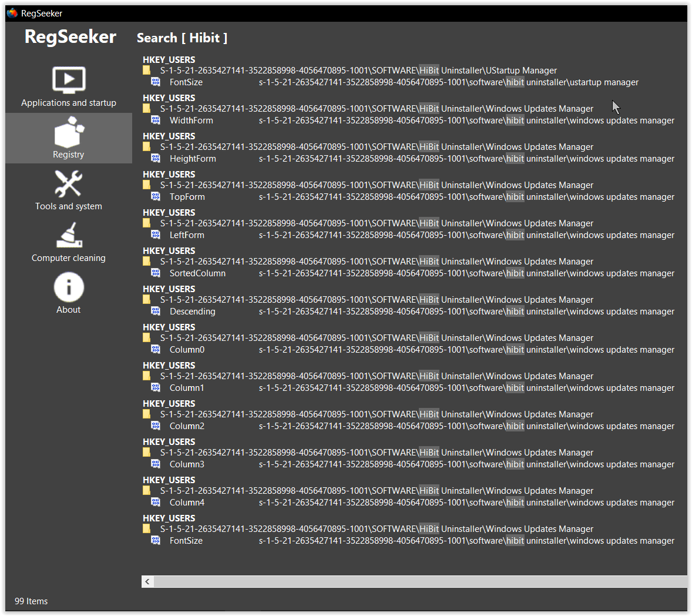This screenshot has height=616, width=692.
Task: Select the Column1 value name
Action: [187, 388]
